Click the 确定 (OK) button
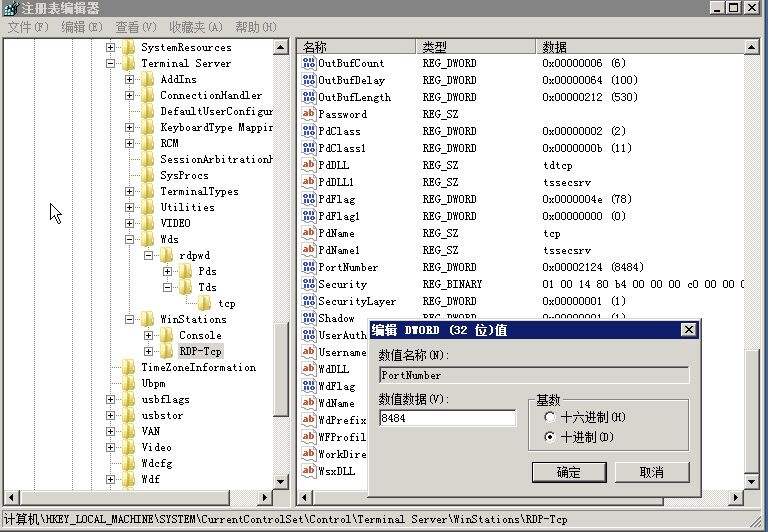The image size is (768, 532). coord(568,472)
